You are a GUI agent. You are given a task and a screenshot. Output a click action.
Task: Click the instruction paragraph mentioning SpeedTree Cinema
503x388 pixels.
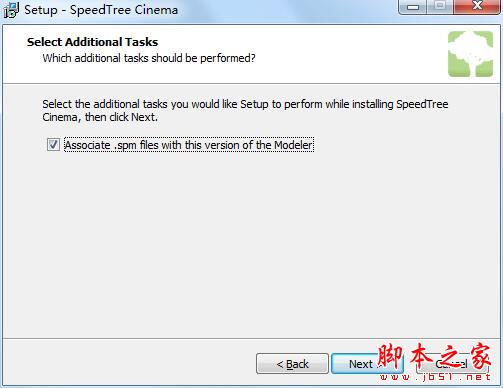click(x=245, y=111)
